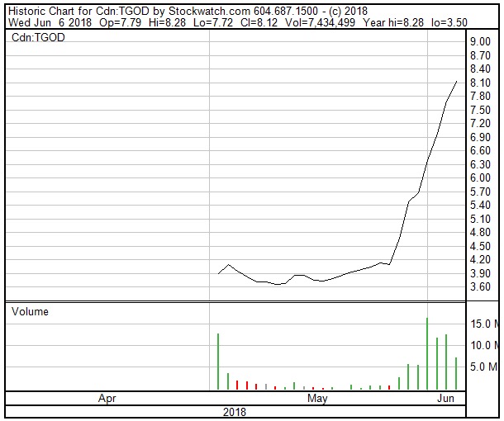
Task: Click the 'May' month label
Action: (317, 399)
